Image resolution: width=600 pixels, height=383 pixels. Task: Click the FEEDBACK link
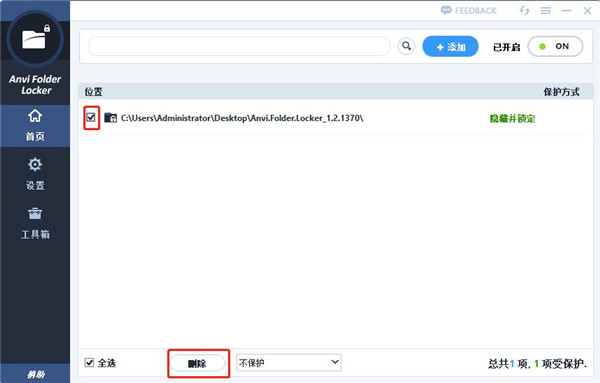pyautogui.click(x=468, y=10)
